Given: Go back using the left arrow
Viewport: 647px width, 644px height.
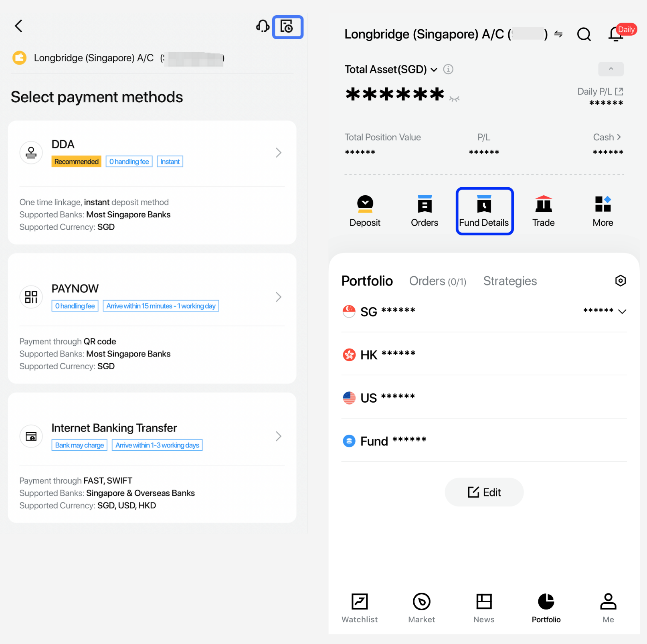Looking at the screenshot, I should point(18,26).
